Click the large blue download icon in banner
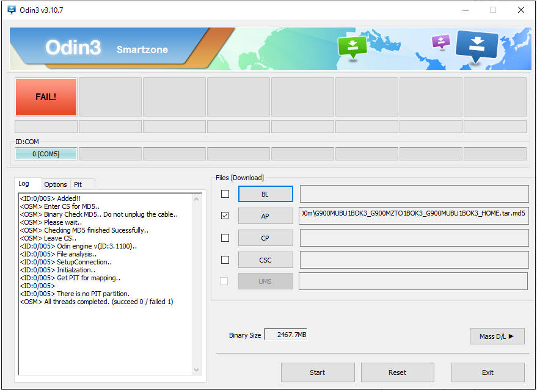This screenshot has height=392, width=537. (477, 47)
